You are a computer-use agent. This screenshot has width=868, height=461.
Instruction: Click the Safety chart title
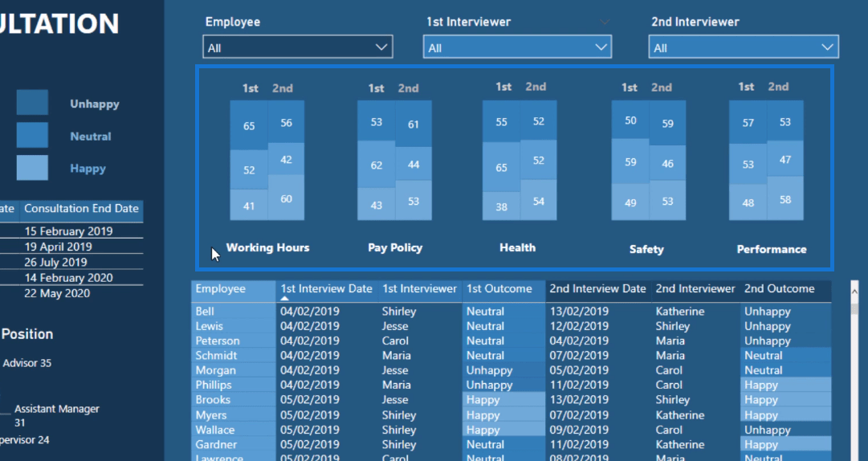coord(646,249)
